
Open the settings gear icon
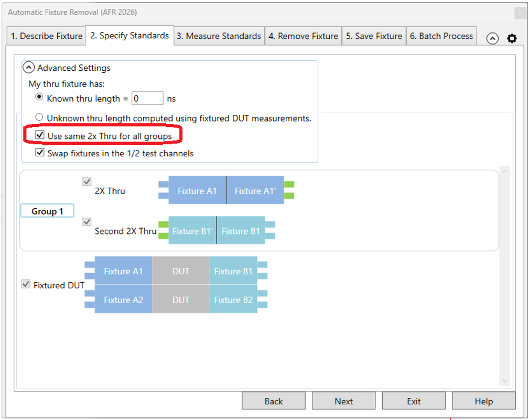512,38
